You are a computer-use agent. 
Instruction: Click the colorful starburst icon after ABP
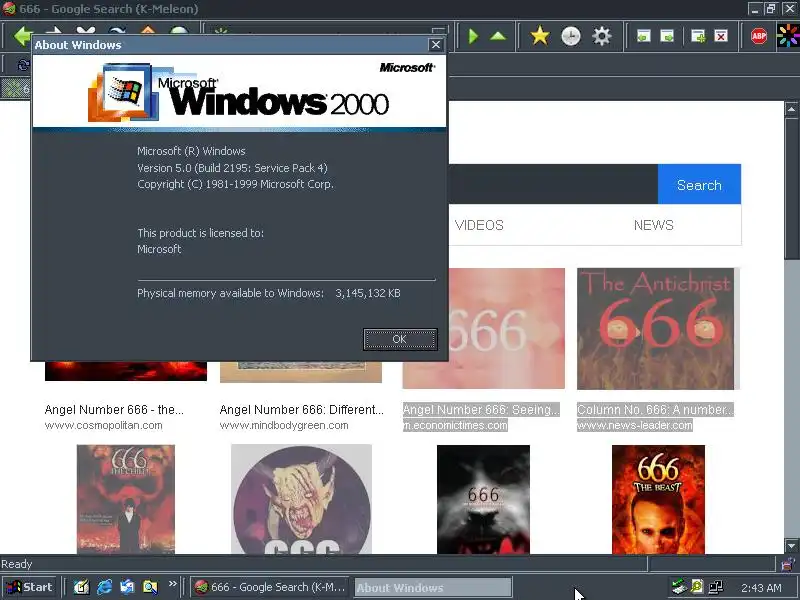pos(788,36)
